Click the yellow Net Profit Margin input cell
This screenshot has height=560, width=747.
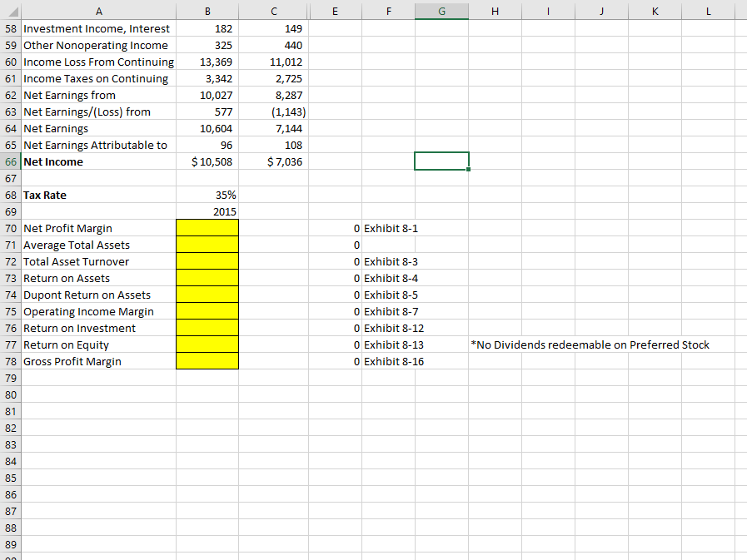[x=207, y=228]
